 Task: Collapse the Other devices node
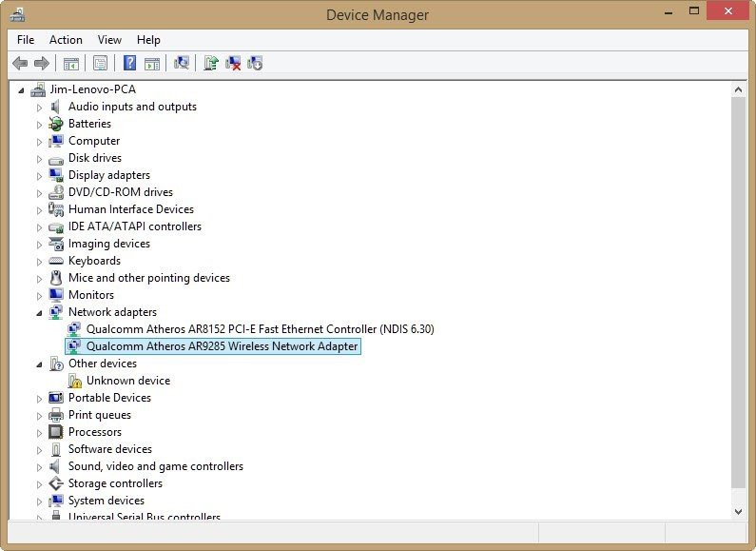tap(39, 364)
